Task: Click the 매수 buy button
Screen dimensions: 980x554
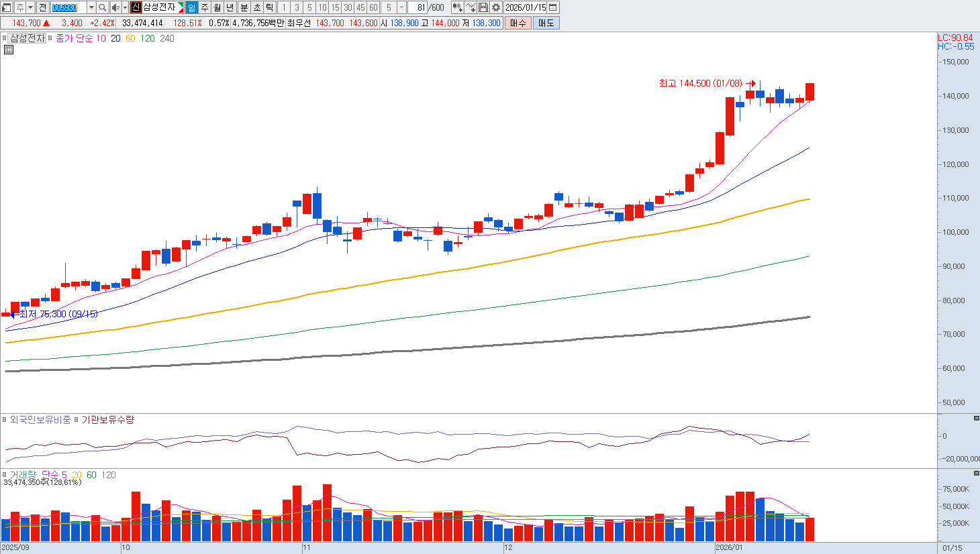Action: coord(518,23)
